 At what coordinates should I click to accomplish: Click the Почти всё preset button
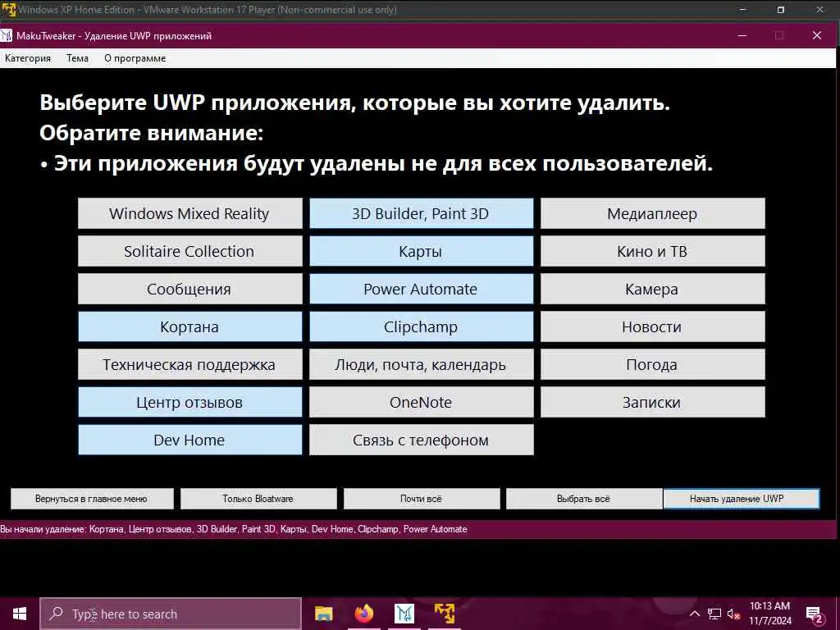click(x=422, y=499)
